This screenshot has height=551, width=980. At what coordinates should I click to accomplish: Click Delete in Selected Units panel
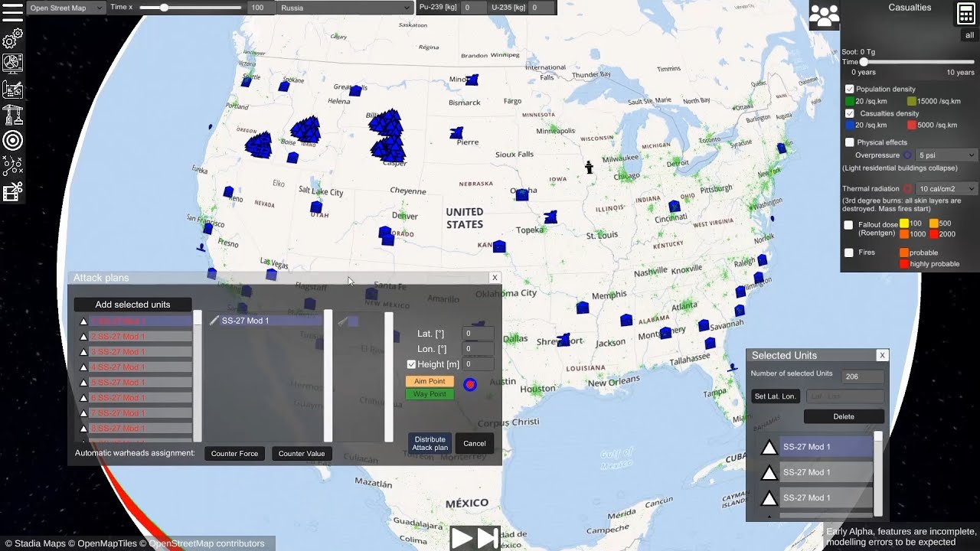844,416
